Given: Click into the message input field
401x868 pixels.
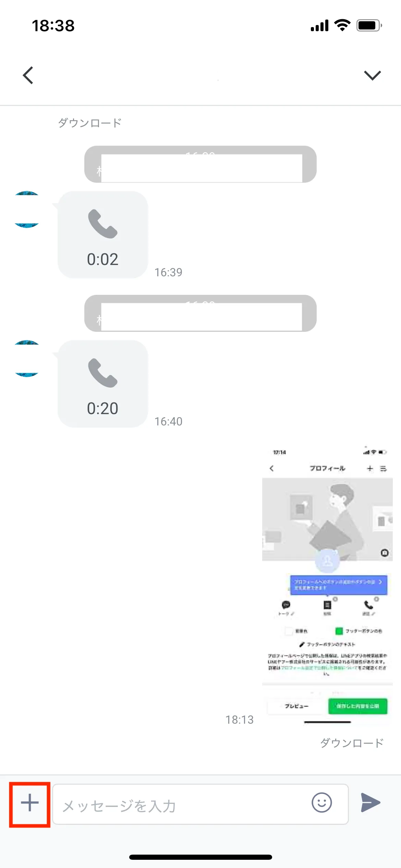Looking at the screenshot, I should click(x=200, y=804).
